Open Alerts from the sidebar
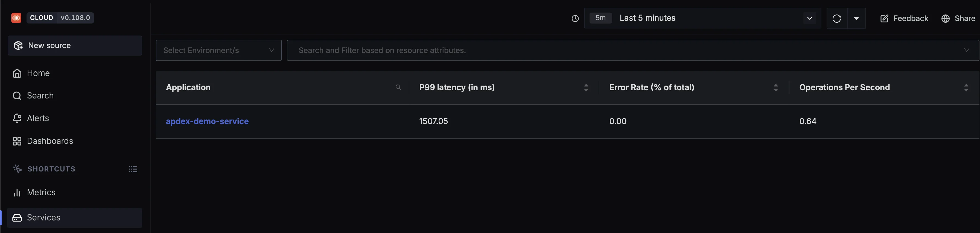Viewport: 980px width, 233px height. 38,118
